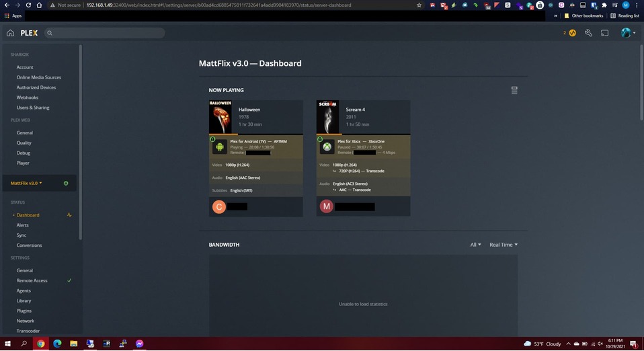Open Other bookmarks folder
This screenshot has height=351, width=644.
[x=583, y=15]
